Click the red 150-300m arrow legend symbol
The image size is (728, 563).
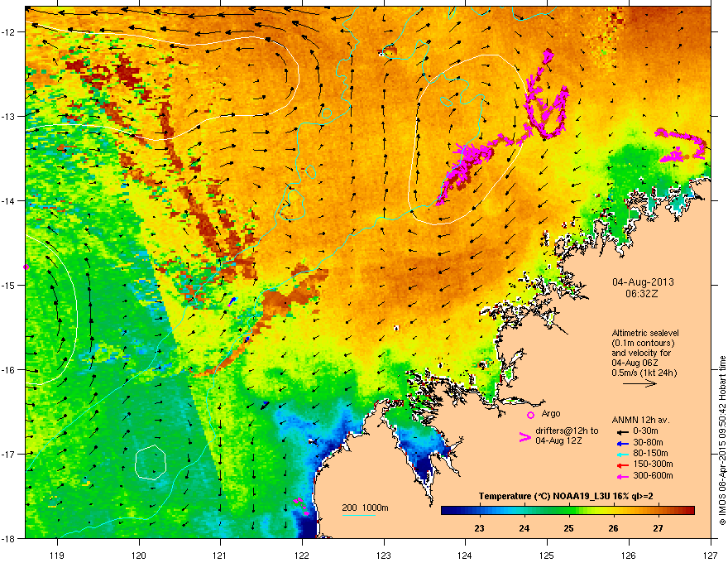(x=623, y=465)
